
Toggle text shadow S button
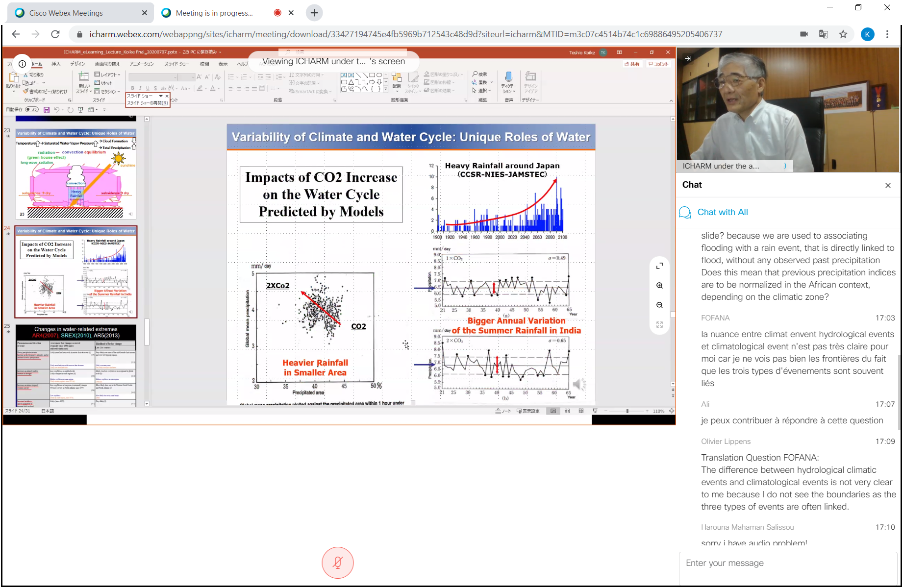tap(155, 89)
